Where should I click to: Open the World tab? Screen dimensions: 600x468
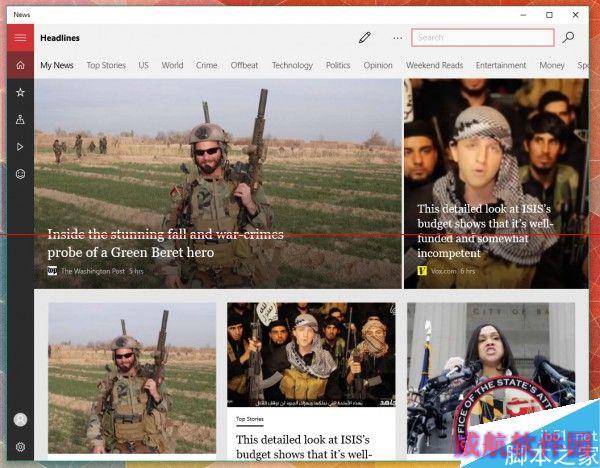click(172, 65)
